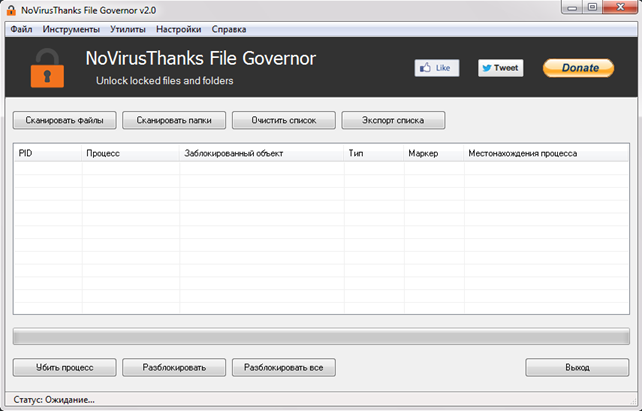This screenshot has width=642, height=411.
Task: Sort by Местонахождения процесса column header
Action: (x=546, y=154)
